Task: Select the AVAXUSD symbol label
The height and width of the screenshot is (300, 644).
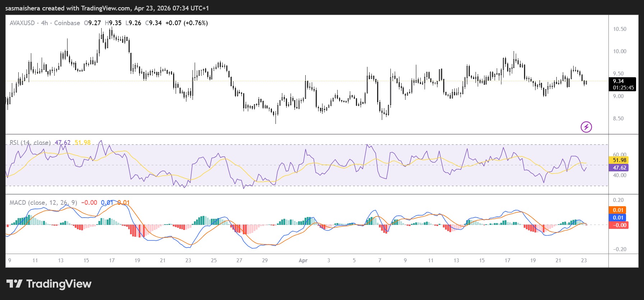Action: 22,23
